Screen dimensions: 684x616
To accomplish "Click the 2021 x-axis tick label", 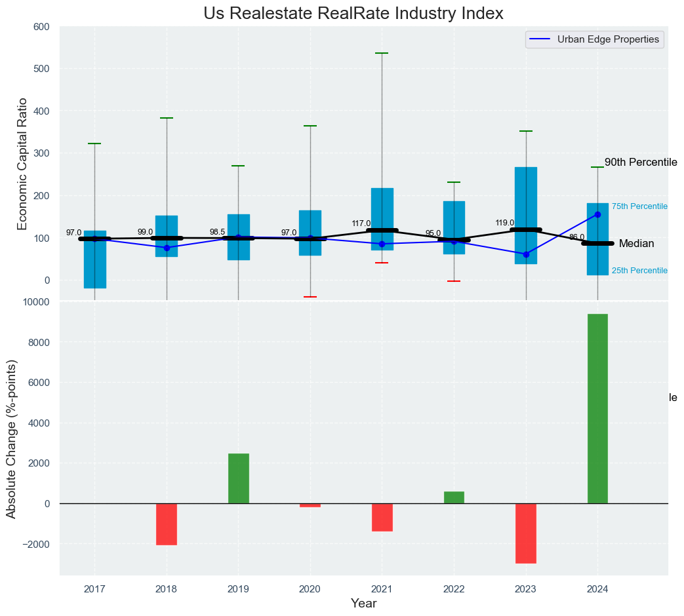I will [x=382, y=589].
